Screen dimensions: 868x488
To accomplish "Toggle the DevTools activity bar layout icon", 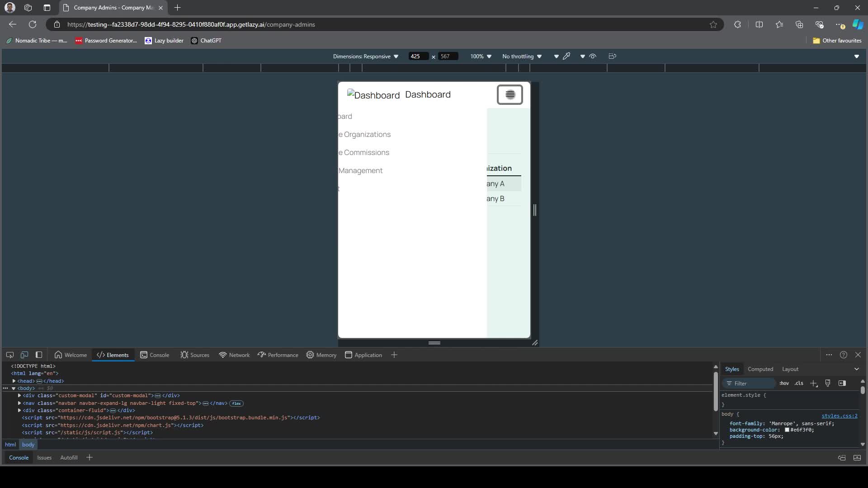I will [x=39, y=355].
